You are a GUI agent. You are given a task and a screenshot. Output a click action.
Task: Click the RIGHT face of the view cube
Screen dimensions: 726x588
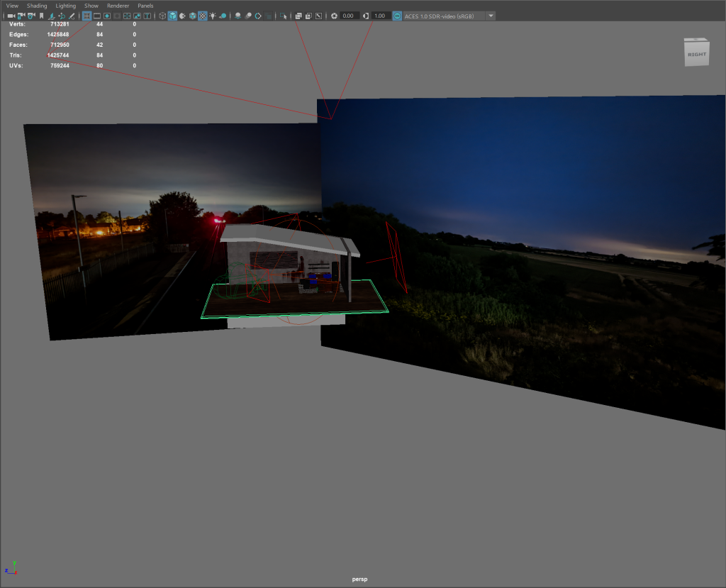696,54
